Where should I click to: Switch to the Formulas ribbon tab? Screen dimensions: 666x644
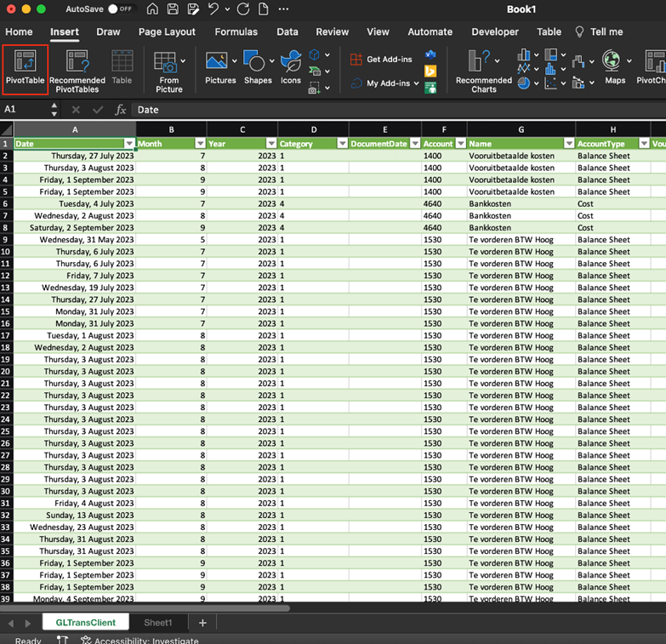tap(236, 32)
